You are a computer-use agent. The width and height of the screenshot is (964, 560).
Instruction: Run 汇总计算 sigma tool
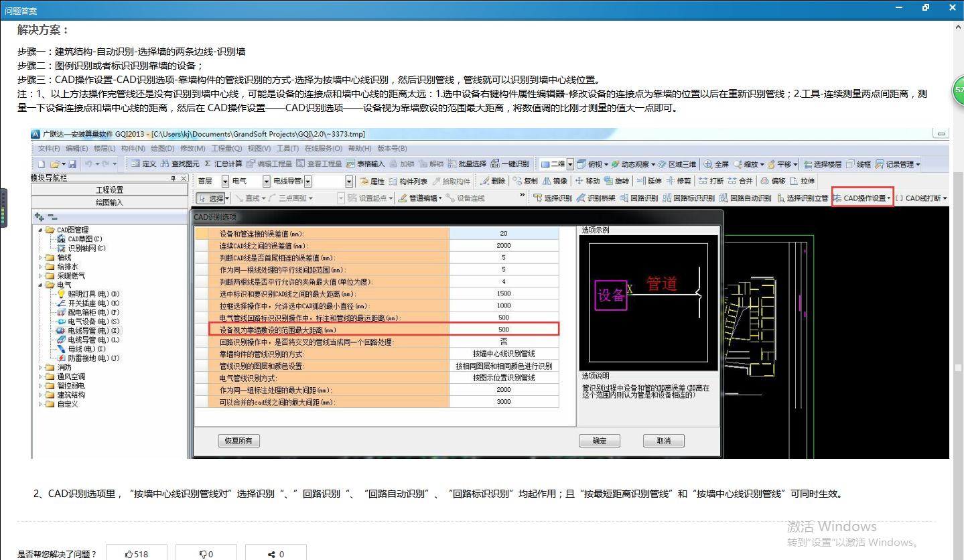(223, 164)
